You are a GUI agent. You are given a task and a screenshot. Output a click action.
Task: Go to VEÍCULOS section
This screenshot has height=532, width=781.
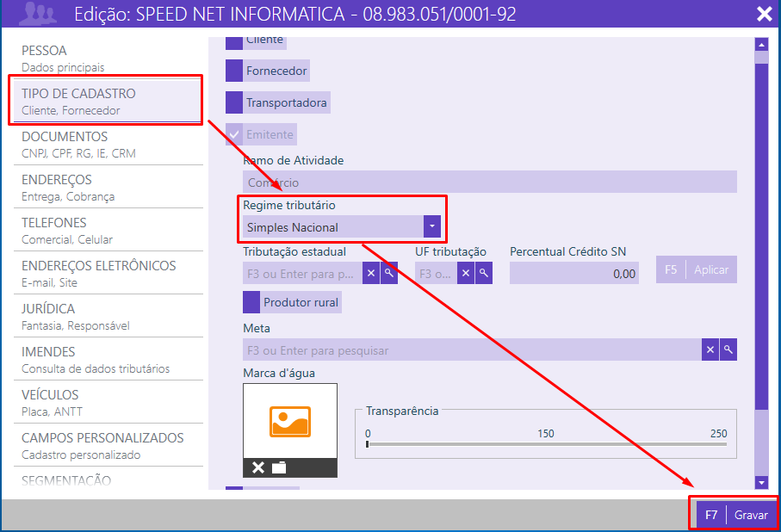pos(108,403)
